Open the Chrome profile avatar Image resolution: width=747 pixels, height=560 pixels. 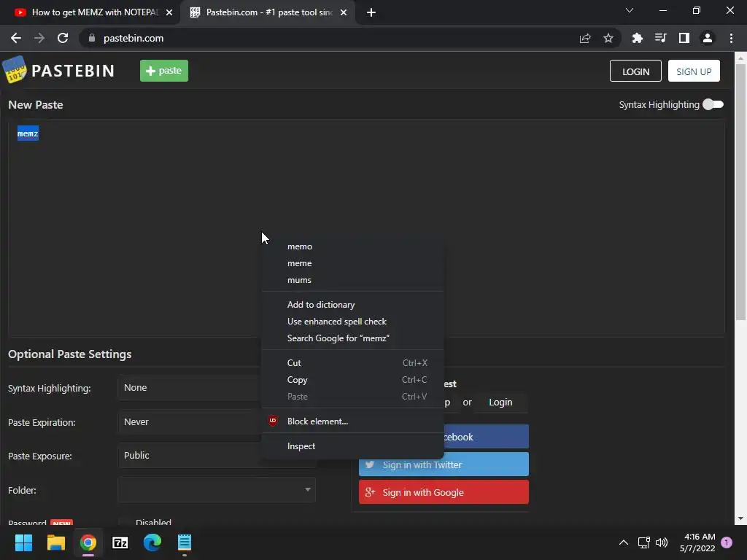coord(708,38)
